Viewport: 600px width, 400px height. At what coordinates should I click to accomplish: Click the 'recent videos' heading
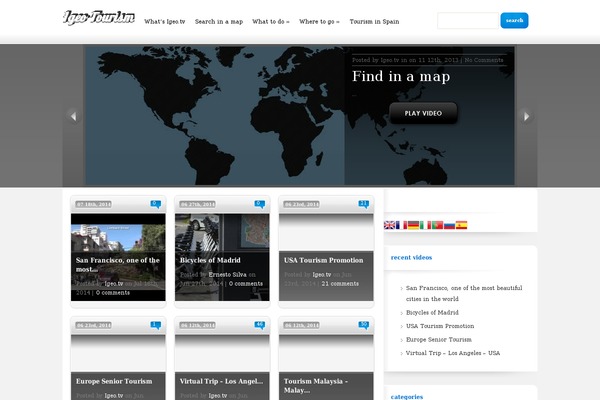[411, 257]
